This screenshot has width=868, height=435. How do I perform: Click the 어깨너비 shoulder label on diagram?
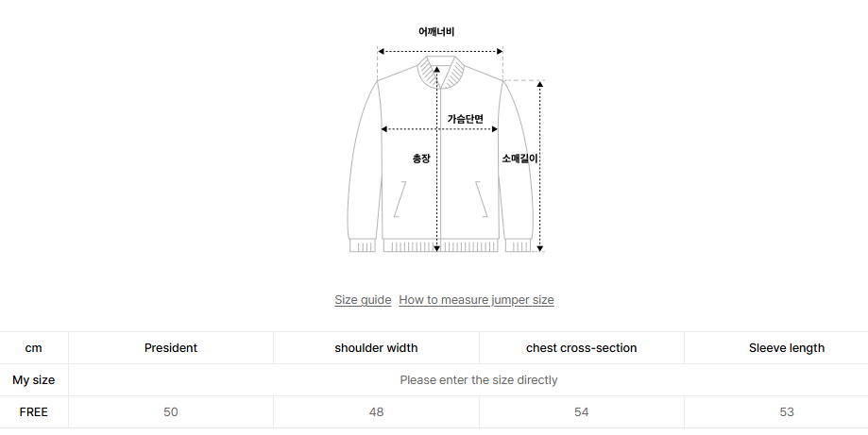pos(436,32)
